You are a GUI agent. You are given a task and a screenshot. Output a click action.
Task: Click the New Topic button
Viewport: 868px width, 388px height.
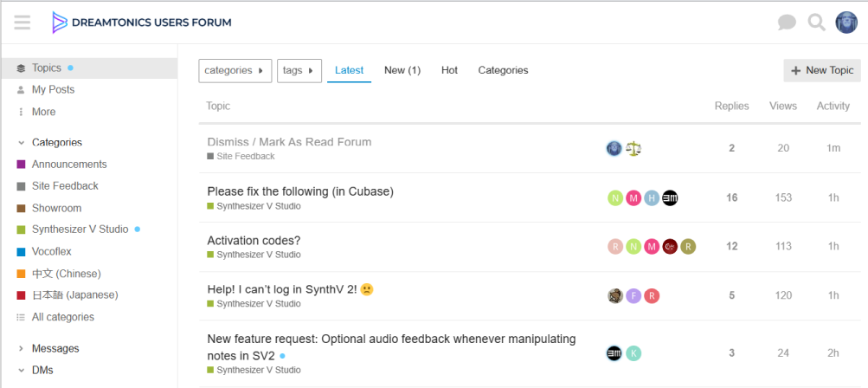pyautogui.click(x=822, y=70)
